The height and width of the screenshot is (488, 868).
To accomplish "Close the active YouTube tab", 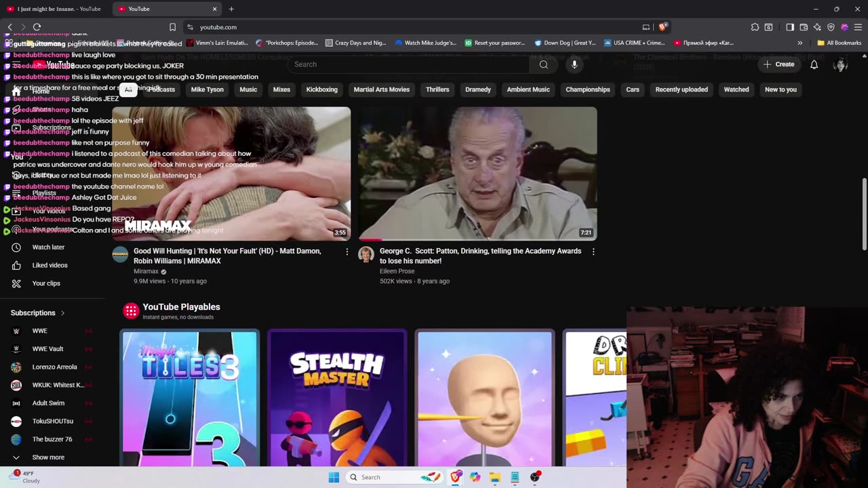I will (x=215, y=9).
